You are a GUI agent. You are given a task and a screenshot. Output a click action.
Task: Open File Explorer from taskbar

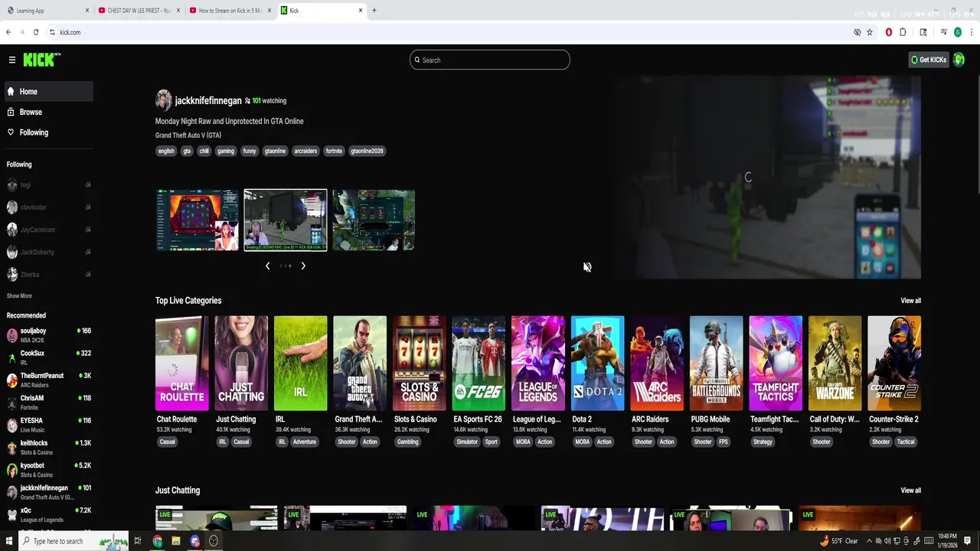pos(176,541)
